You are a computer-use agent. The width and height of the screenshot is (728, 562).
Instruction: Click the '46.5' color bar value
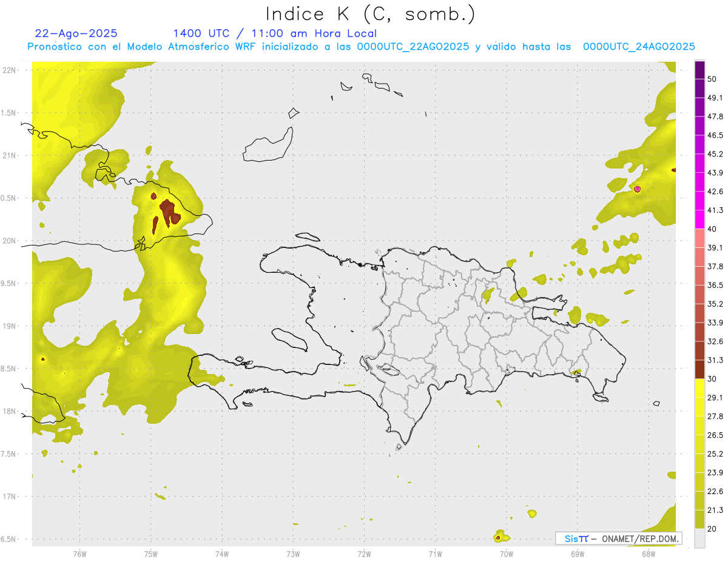click(716, 135)
